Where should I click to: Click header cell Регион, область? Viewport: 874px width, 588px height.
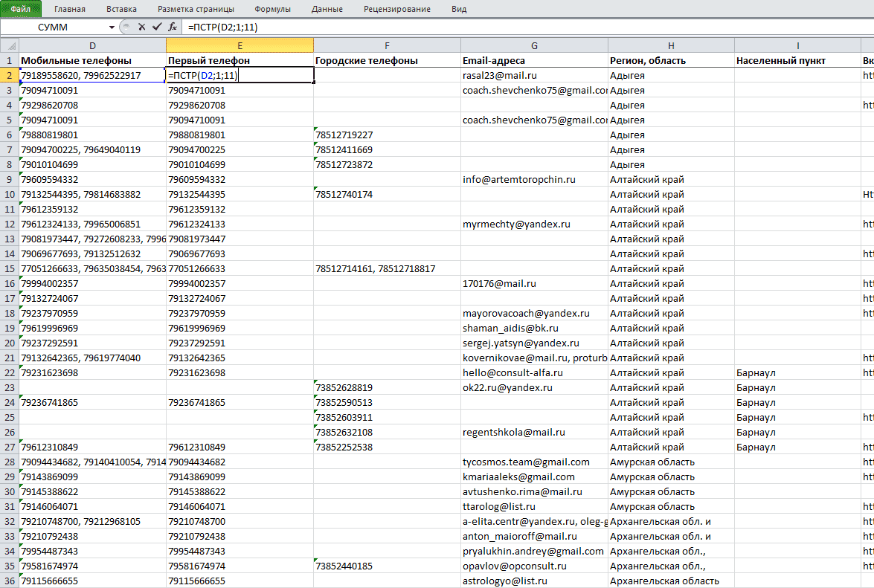670,61
